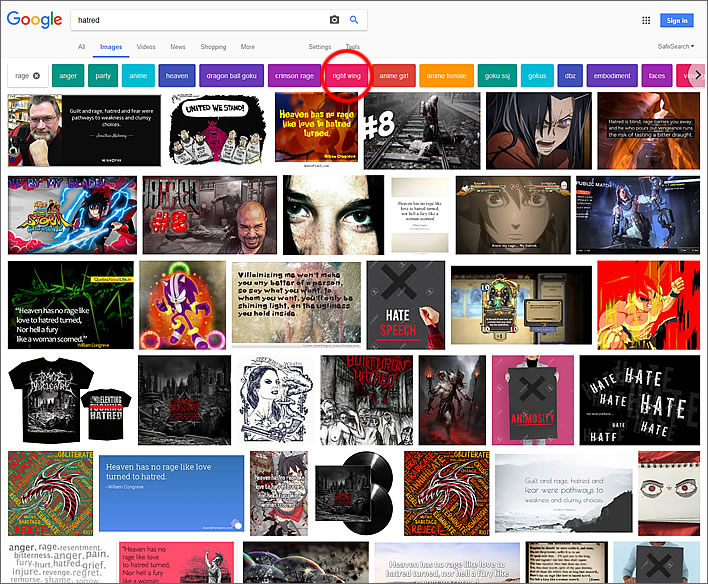
Task: Open the SafeSearch dropdown
Action: click(675, 47)
